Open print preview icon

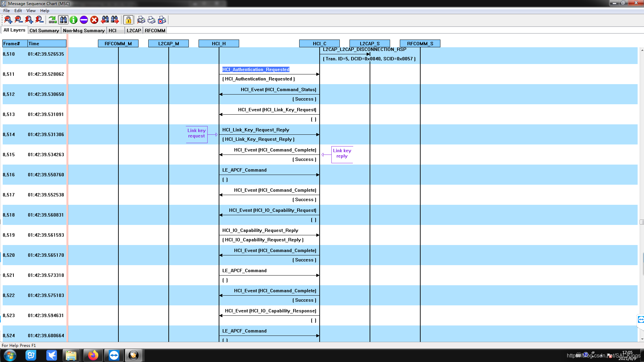(x=141, y=20)
